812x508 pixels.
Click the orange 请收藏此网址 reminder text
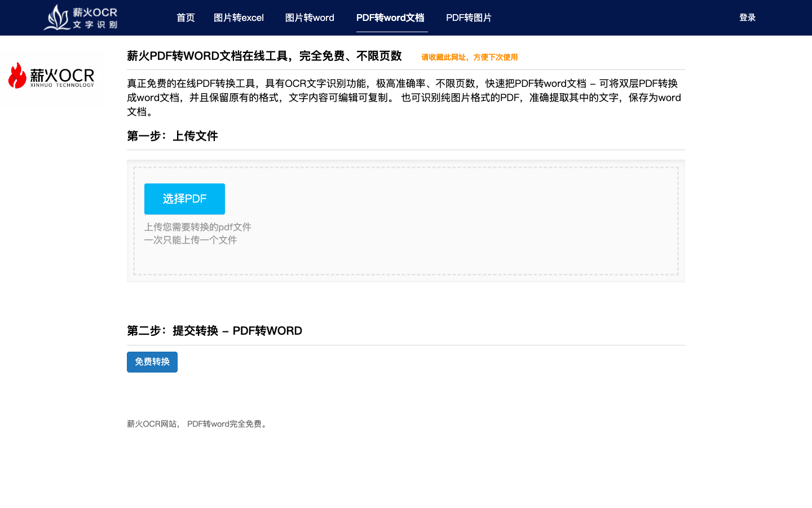coord(469,57)
